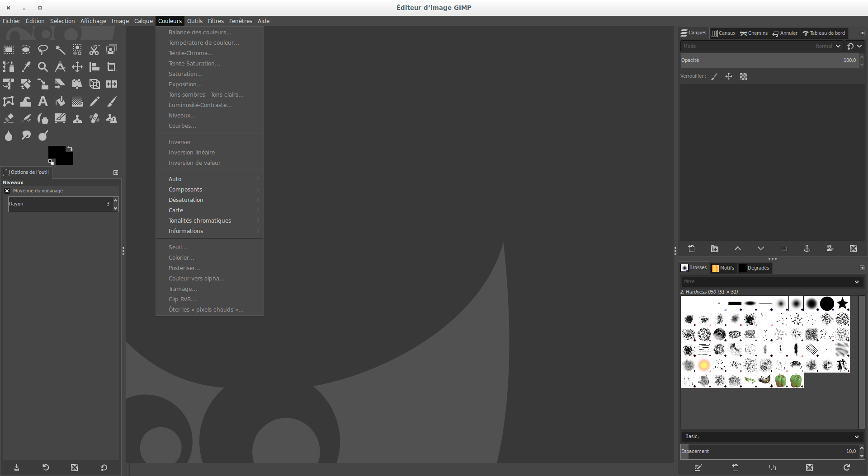Select the star brush thumbnail
The image size is (868, 476).
842,303
